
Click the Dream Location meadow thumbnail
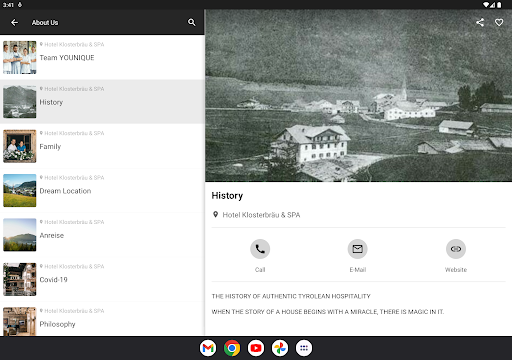click(x=20, y=190)
